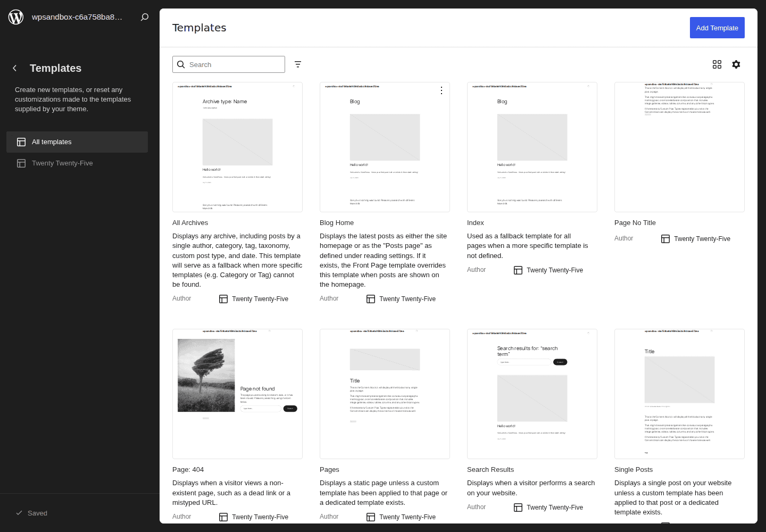The image size is (766, 532).
Task: Open the All Archives template preview
Action: 237,147
